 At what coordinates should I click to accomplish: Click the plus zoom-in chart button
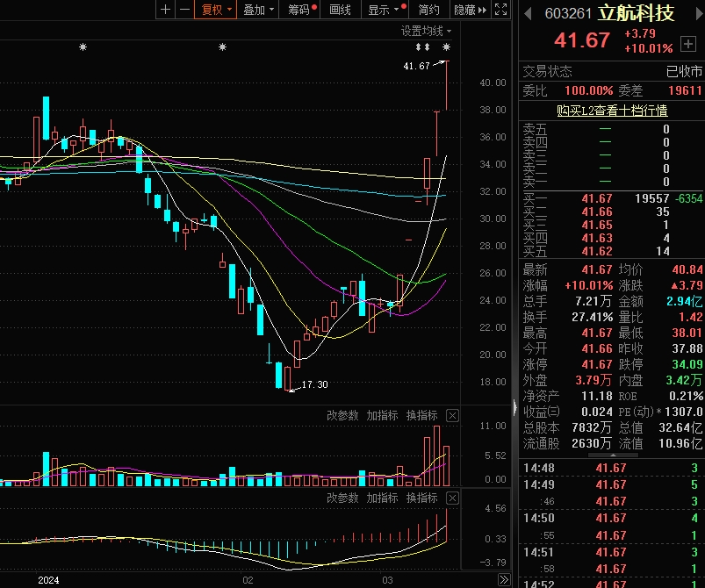click(x=165, y=10)
